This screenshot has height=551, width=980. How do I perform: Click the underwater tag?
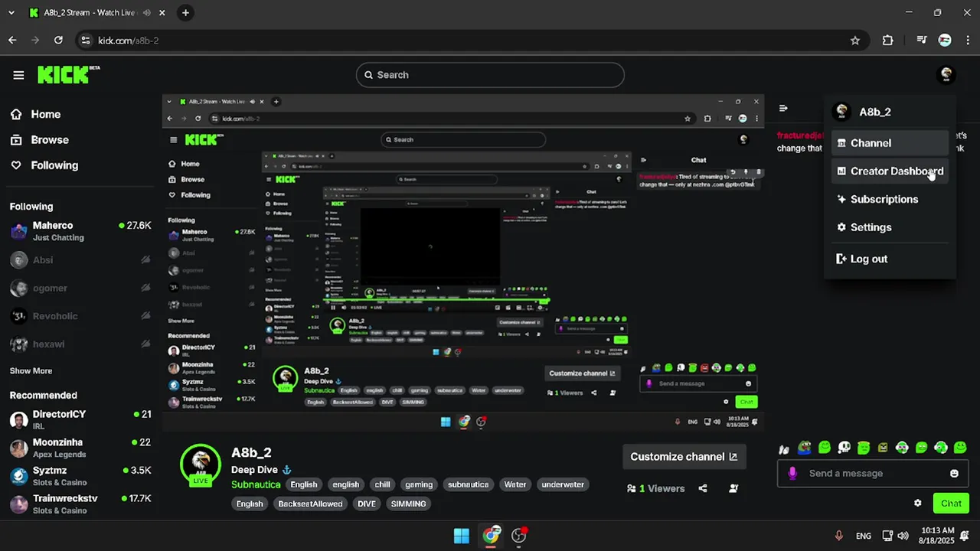coord(563,484)
